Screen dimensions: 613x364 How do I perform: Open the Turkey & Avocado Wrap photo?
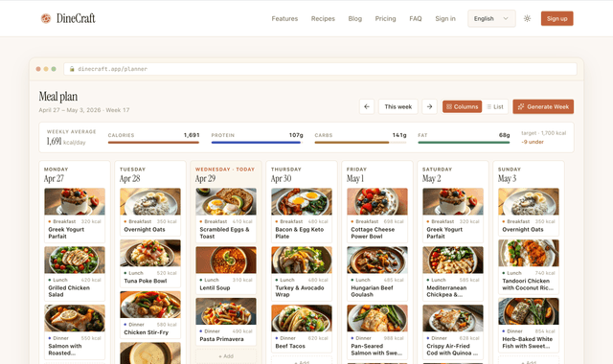coord(302,260)
